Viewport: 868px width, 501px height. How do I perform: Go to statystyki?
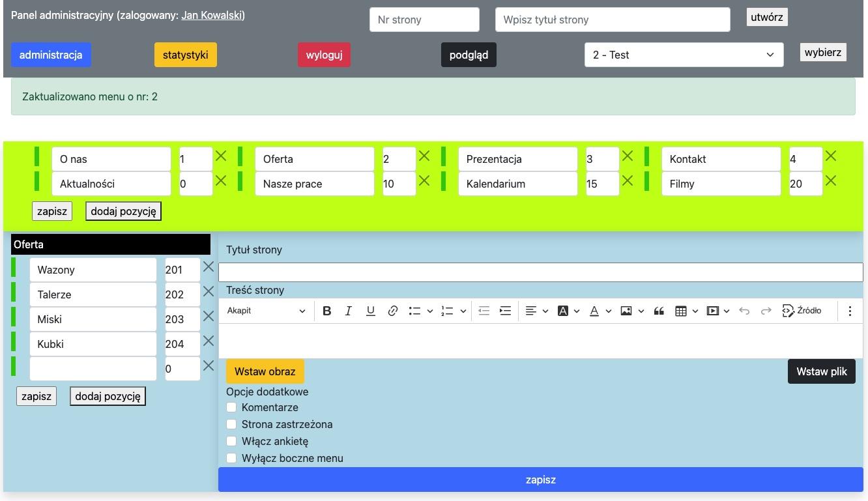pos(185,55)
